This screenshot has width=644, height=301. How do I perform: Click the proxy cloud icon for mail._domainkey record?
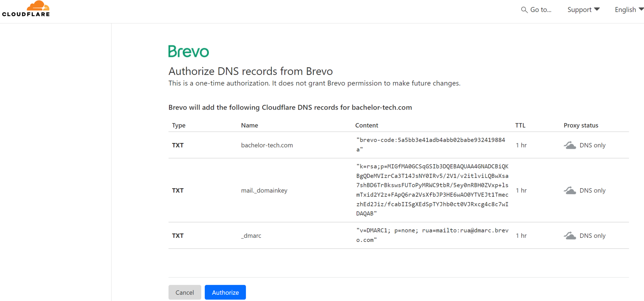570,190
